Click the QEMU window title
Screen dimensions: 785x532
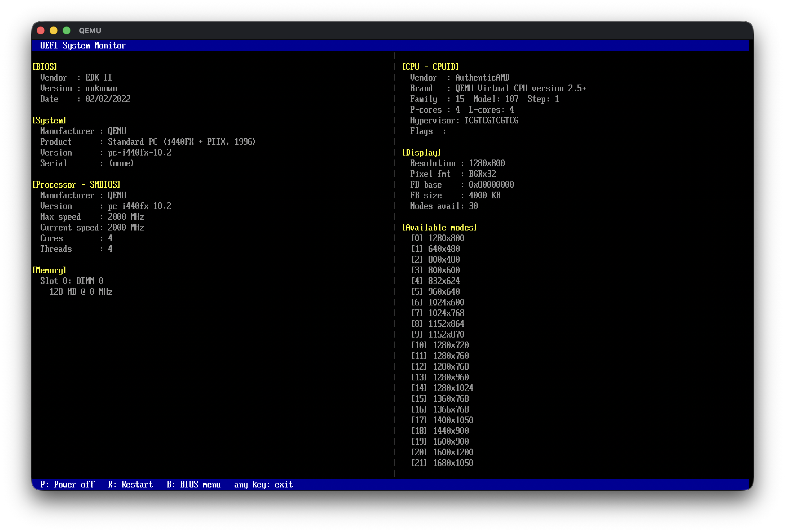click(90, 31)
